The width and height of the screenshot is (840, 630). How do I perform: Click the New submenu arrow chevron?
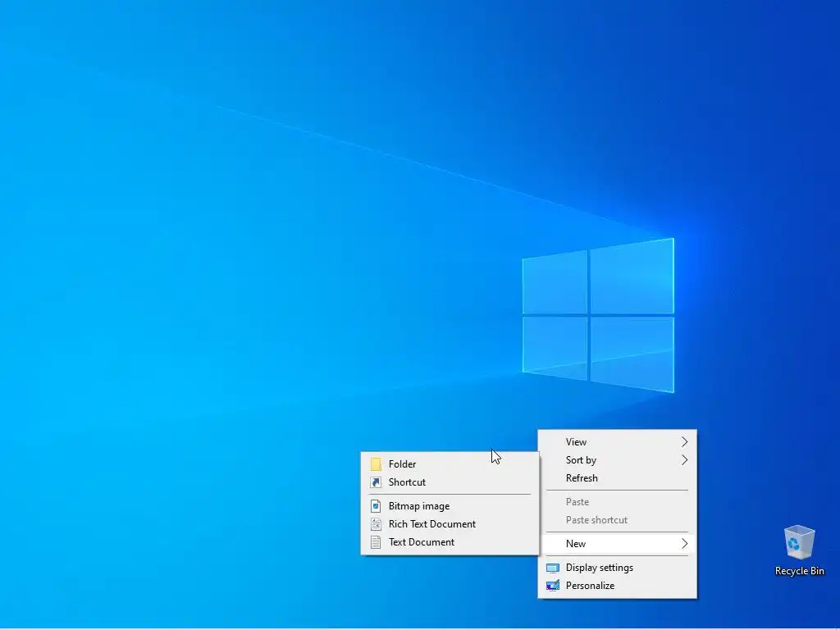coord(684,544)
